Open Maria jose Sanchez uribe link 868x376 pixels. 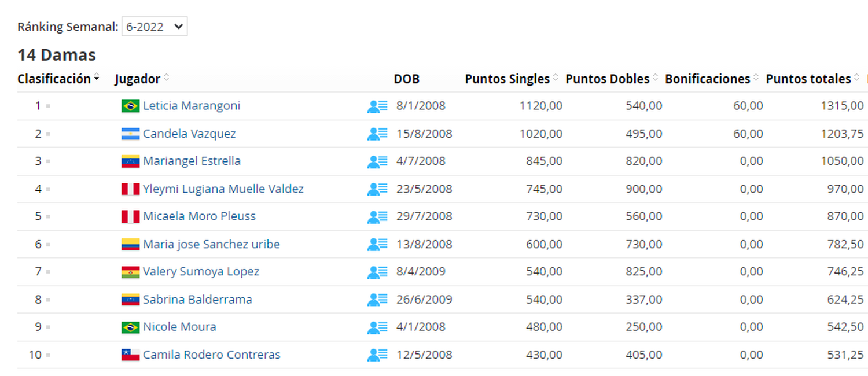click(211, 244)
